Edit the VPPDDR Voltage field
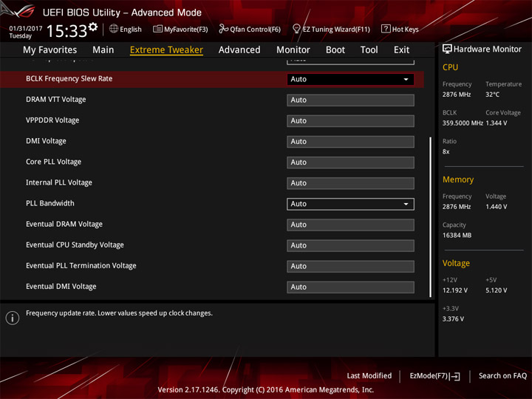This screenshot has height=399, width=532. tap(350, 120)
